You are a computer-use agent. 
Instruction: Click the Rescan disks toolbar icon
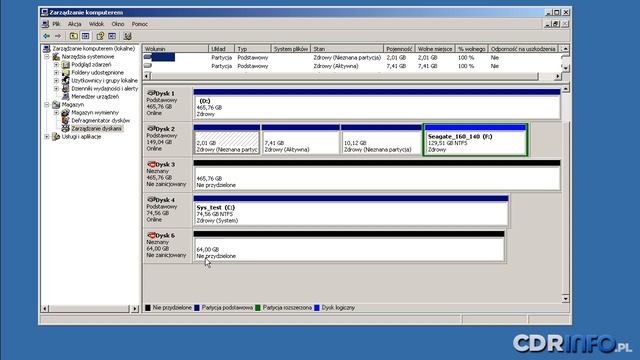[127, 36]
